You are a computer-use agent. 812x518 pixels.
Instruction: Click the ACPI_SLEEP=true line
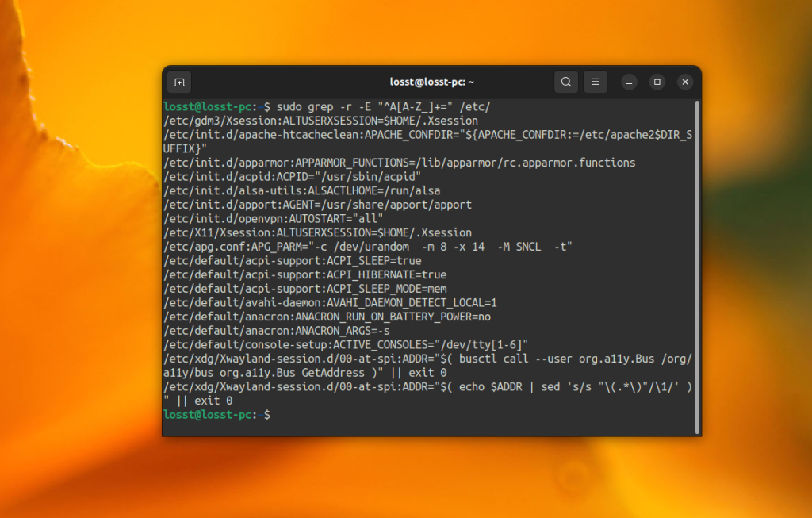(x=293, y=260)
